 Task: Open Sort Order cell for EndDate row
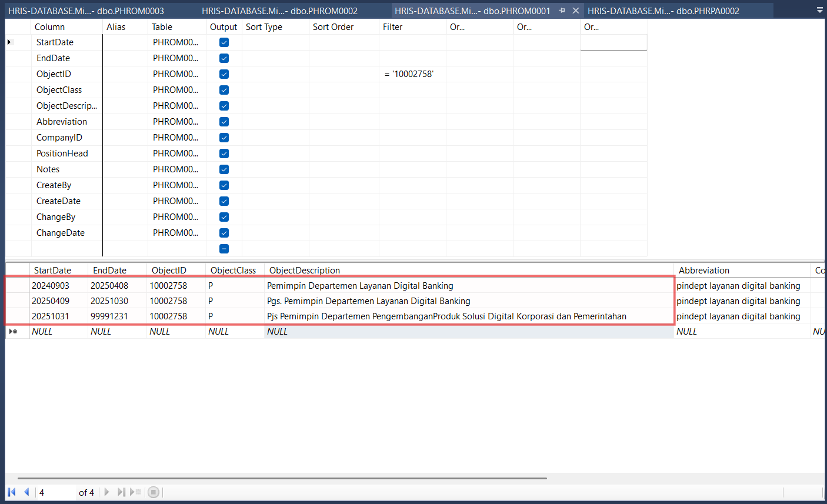[x=344, y=58]
